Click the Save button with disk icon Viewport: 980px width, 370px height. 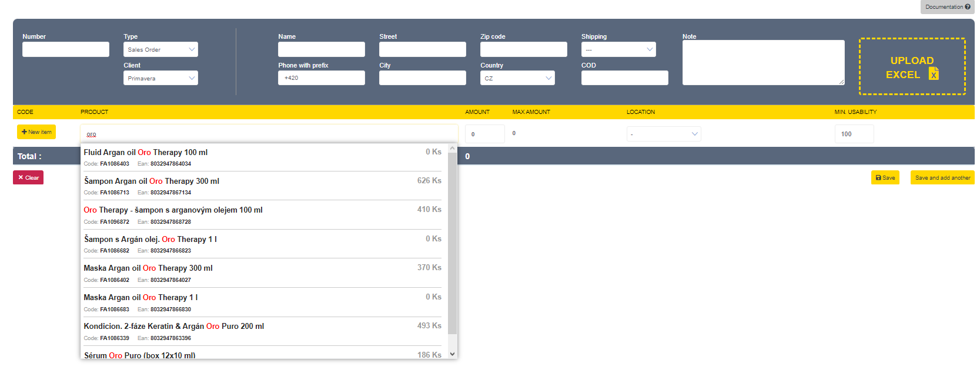[x=885, y=178]
